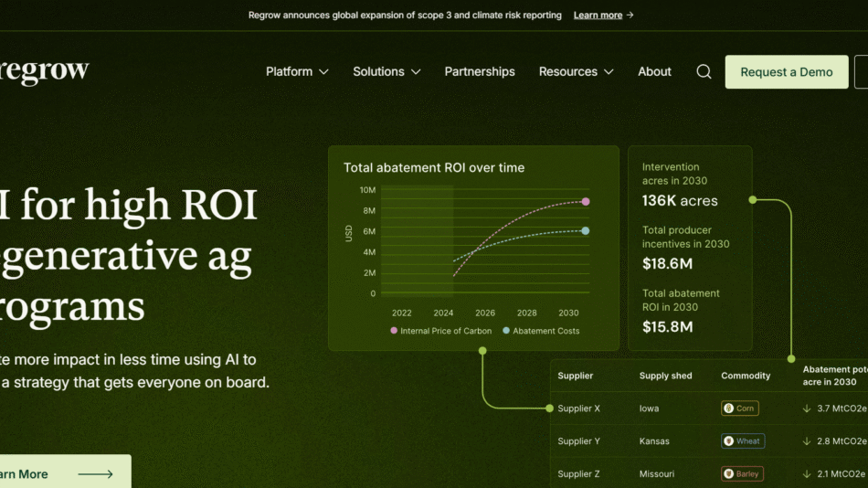Click the Abatement Costs legend label
The width and height of the screenshot is (868, 488).
coord(545,331)
